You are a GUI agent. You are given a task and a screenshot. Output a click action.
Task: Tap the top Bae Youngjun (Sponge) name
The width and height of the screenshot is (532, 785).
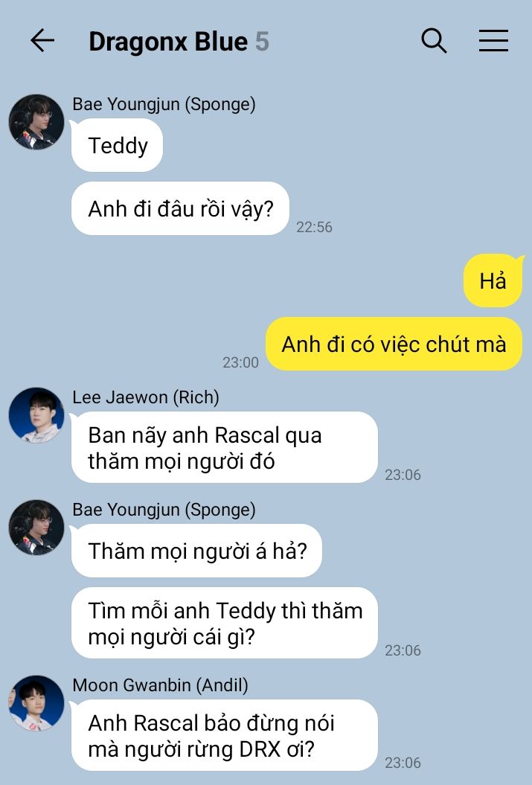[164, 104]
